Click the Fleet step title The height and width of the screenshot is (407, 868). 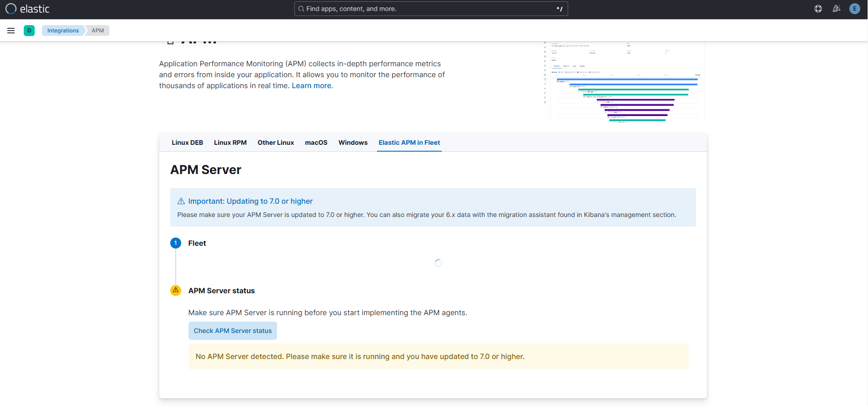point(197,243)
